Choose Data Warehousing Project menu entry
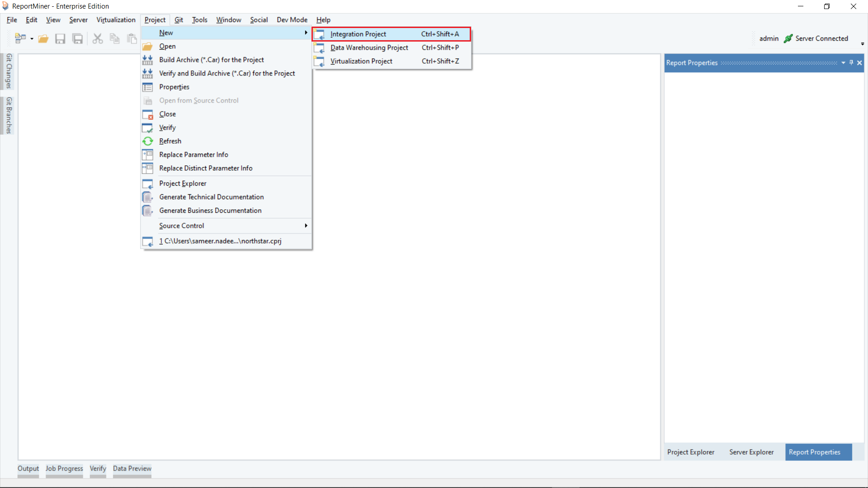868x488 pixels. coord(369,47)
